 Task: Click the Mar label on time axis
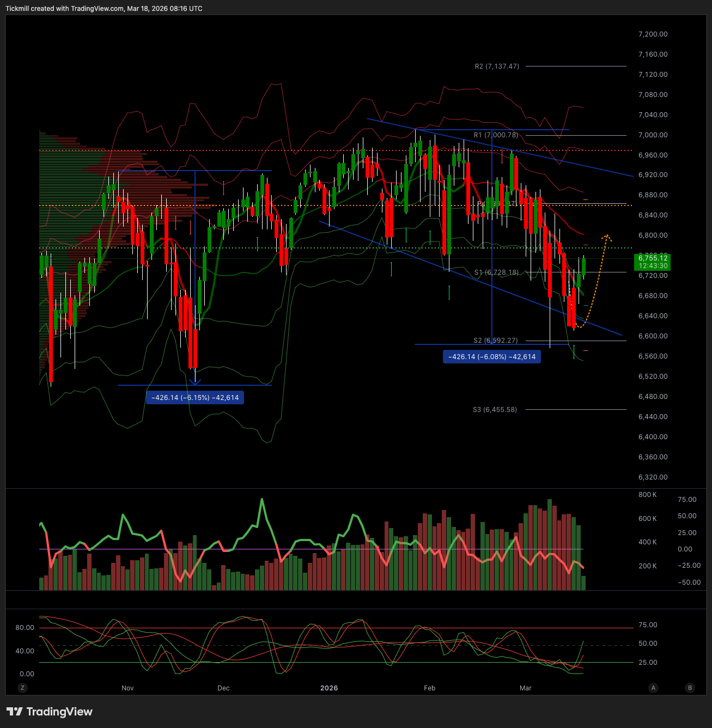tap(526, 688)
